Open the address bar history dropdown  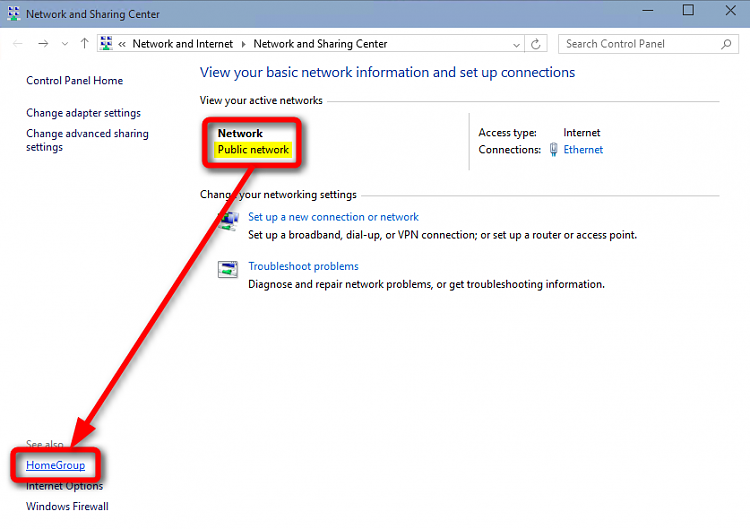tap(516, 45)
